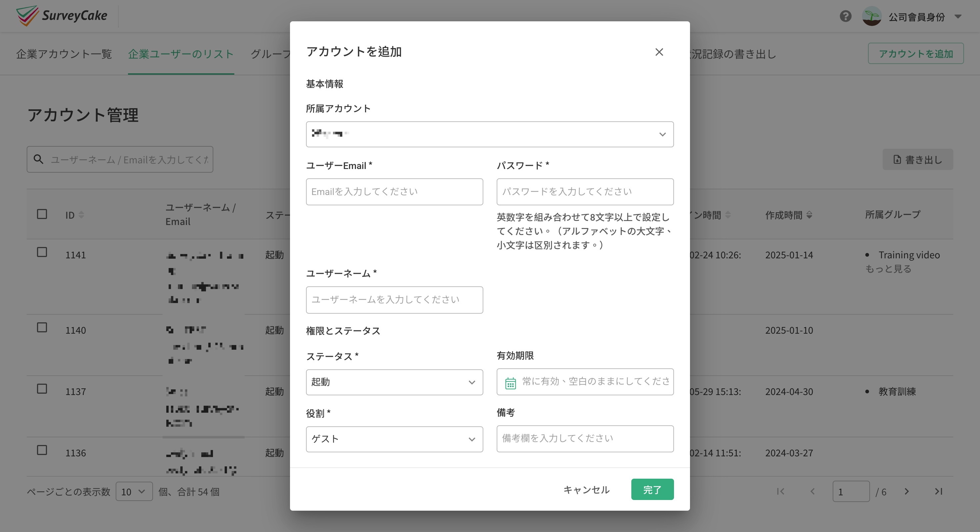Go to first page icon
This screenshot has width=980, height=532.
781,491
